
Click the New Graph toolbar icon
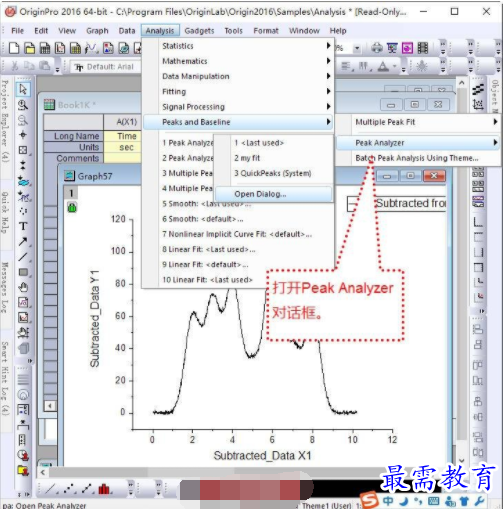tap(60, 48)
